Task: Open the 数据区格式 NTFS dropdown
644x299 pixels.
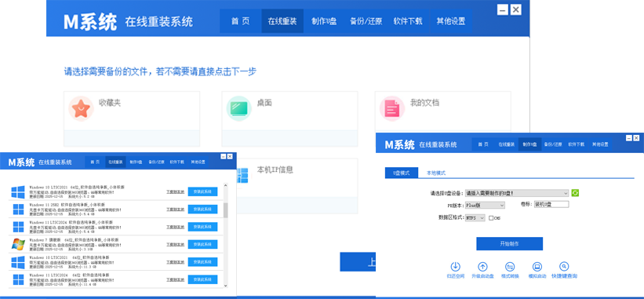Action: [x=475, y=218]
